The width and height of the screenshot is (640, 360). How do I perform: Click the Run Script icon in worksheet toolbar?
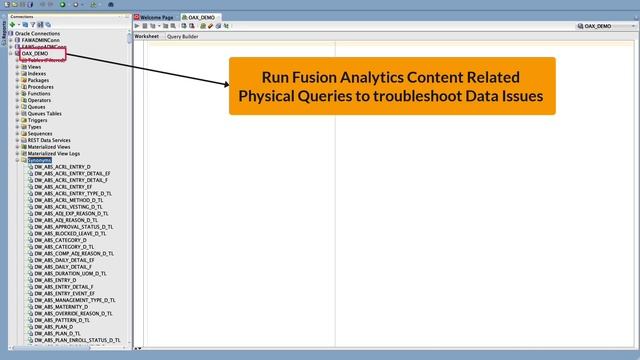click(144, 26)
